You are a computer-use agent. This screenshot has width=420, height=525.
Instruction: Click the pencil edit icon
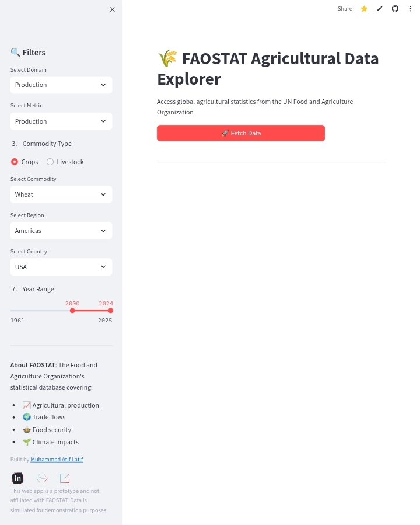pyautogui.click(x=380, y=9)
